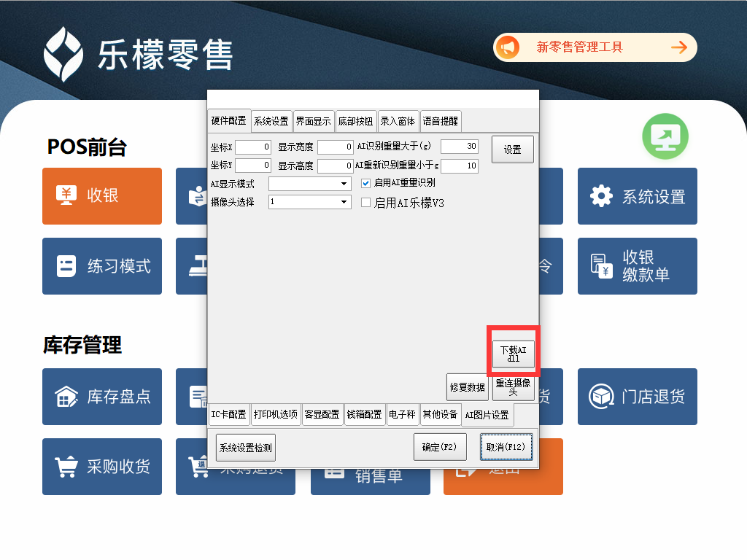The width and height of the screenshot is (747, 560).
Task: Click the 坐标X input field
Action: point(253,147)
